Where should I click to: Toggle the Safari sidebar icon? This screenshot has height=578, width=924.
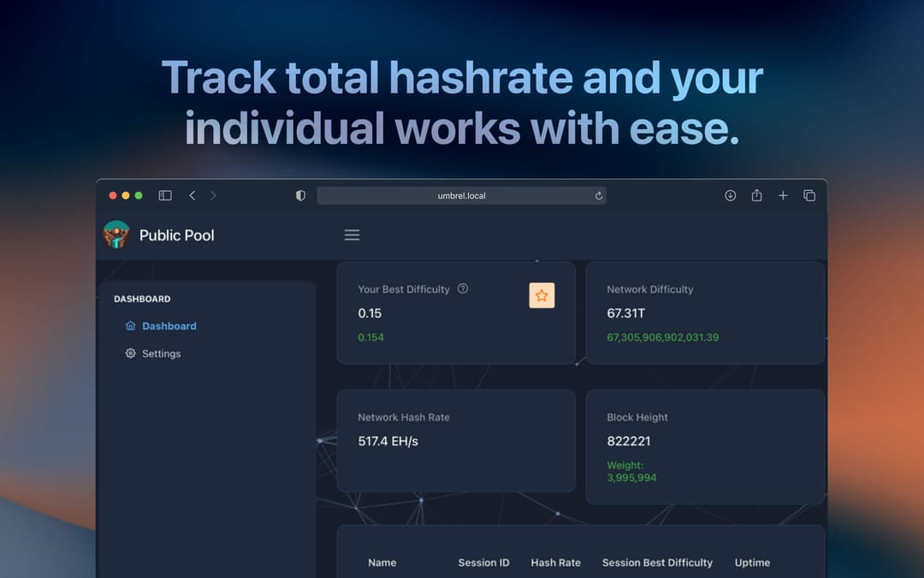point(165,195)
